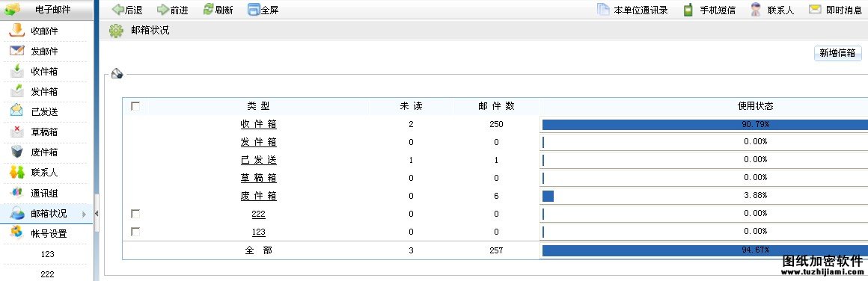Click the 未读 column header
The width and height of the screenshot is (868, 281).
[x=411, y=106]
